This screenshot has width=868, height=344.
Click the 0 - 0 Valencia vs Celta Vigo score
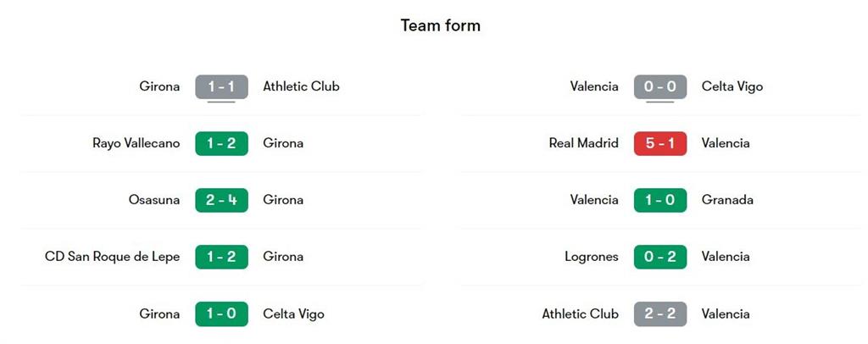(x=659, y=86)
